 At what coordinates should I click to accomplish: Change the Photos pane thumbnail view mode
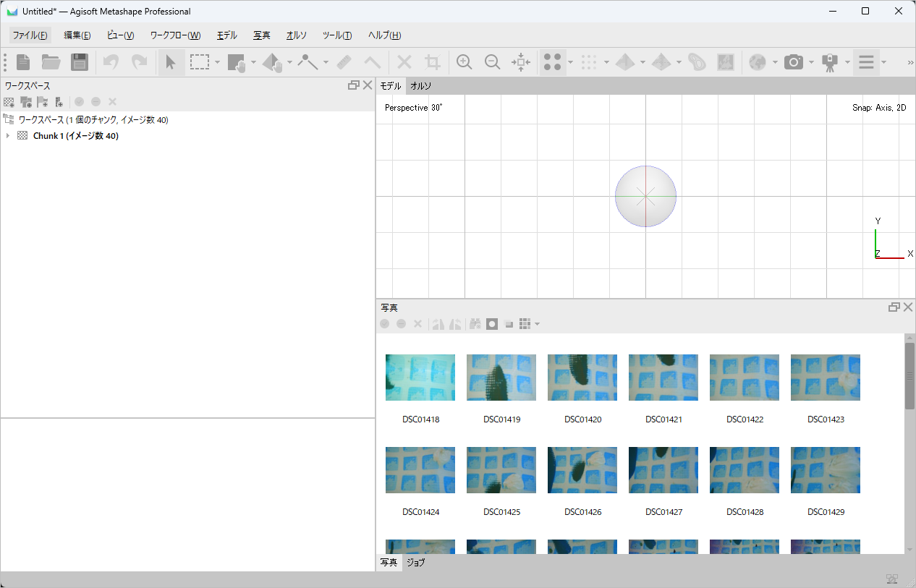click(525, 324)
